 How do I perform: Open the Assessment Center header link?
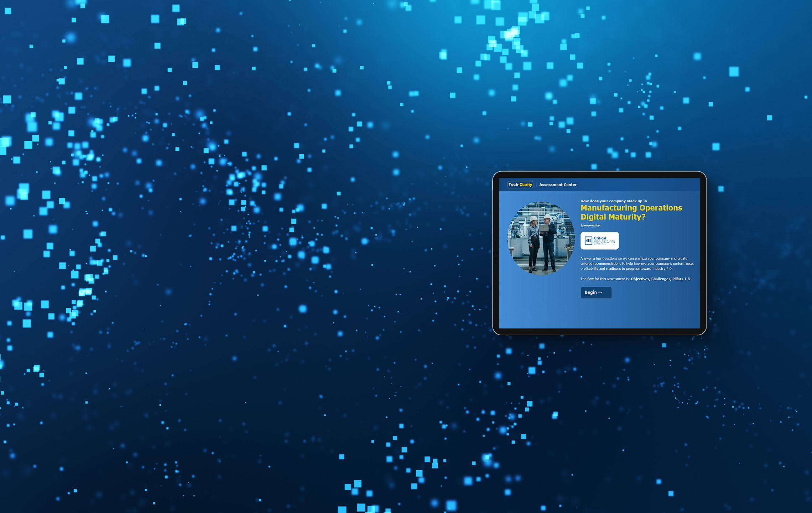pyautogui.click(x=558, y=185)
